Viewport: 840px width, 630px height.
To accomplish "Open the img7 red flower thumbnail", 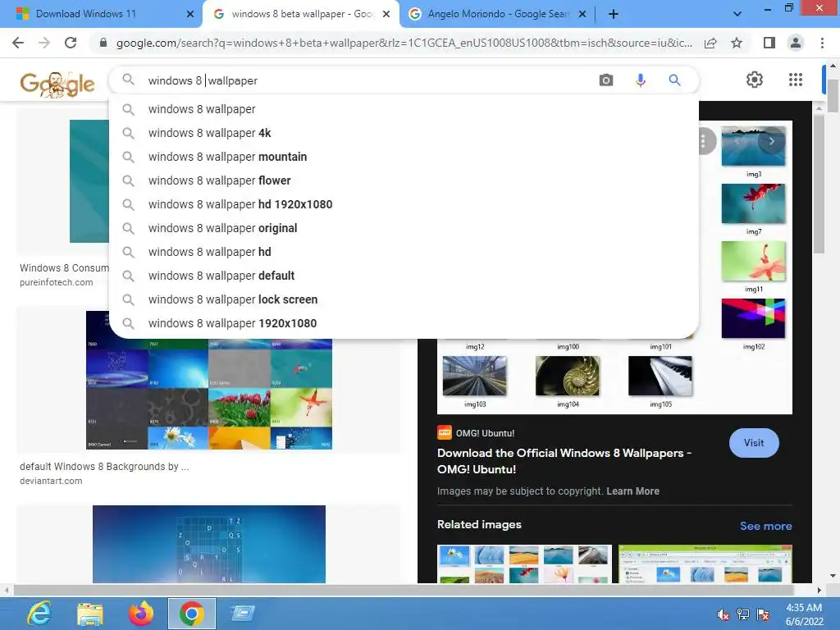I will click(753, 203).
